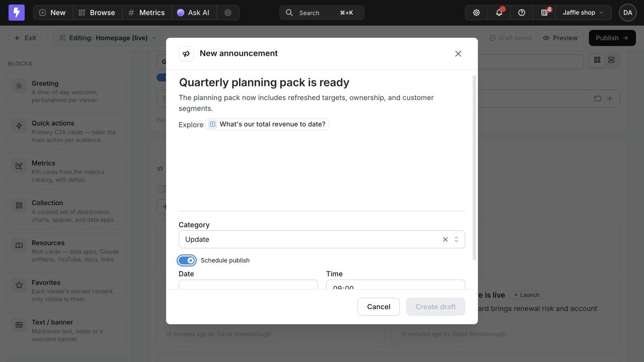This screenshot has height=362, width=644.
Task: Click the Time field showing 09:00
Action: [x=395, y=285]
